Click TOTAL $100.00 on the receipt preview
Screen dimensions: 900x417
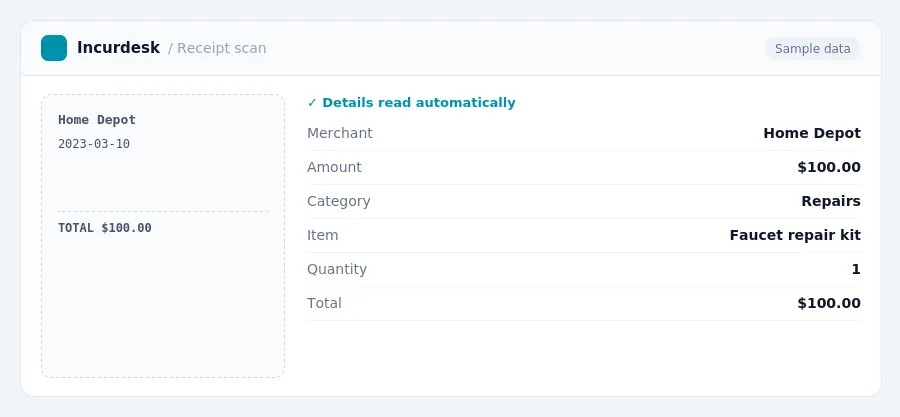pos(105,228)
